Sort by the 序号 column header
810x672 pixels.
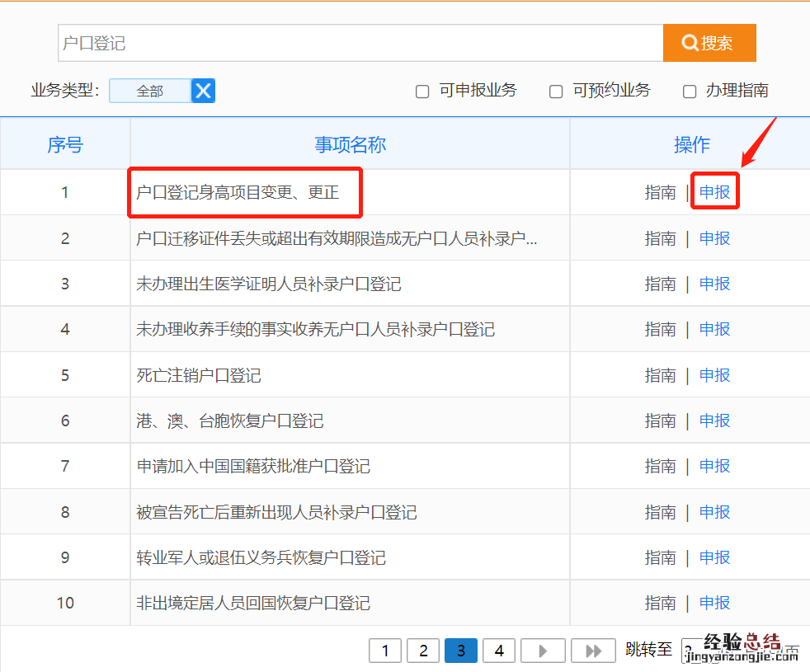click(x=65, y=145)
